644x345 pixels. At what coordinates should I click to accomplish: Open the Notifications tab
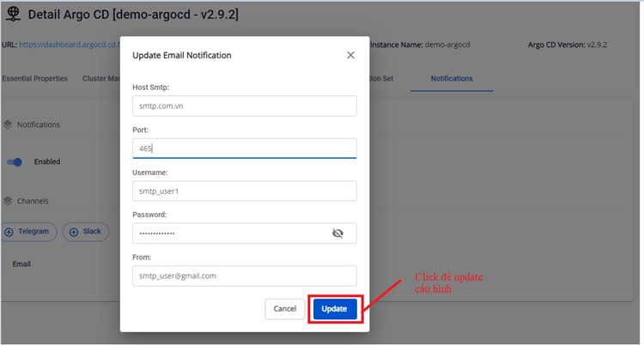click(x=452, y=79)
